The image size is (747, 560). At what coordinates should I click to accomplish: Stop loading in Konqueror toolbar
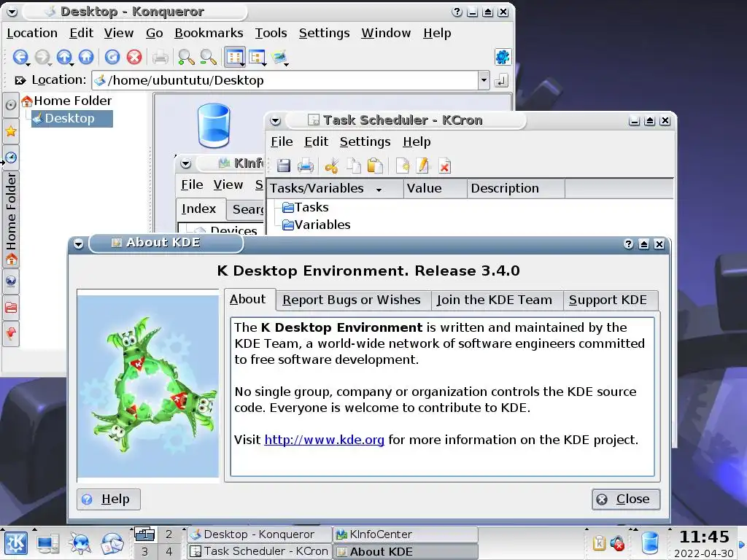tap(134, 57)
